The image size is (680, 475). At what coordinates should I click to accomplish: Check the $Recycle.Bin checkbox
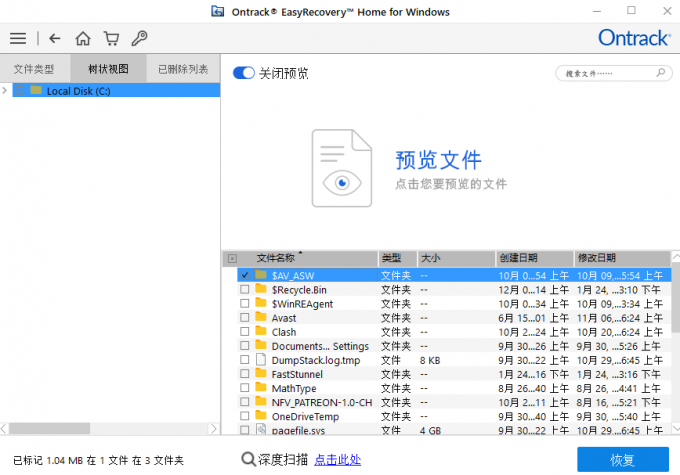[245, 289]
